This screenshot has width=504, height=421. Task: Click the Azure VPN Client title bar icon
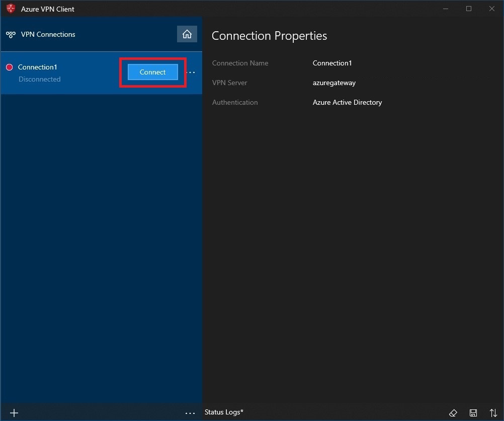point(10,9)
